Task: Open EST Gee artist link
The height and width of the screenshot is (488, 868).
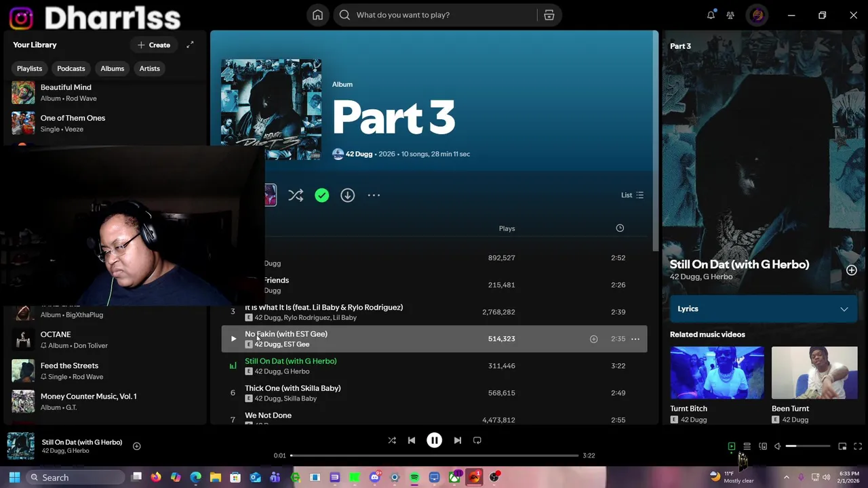Action: tap(296, 344)
